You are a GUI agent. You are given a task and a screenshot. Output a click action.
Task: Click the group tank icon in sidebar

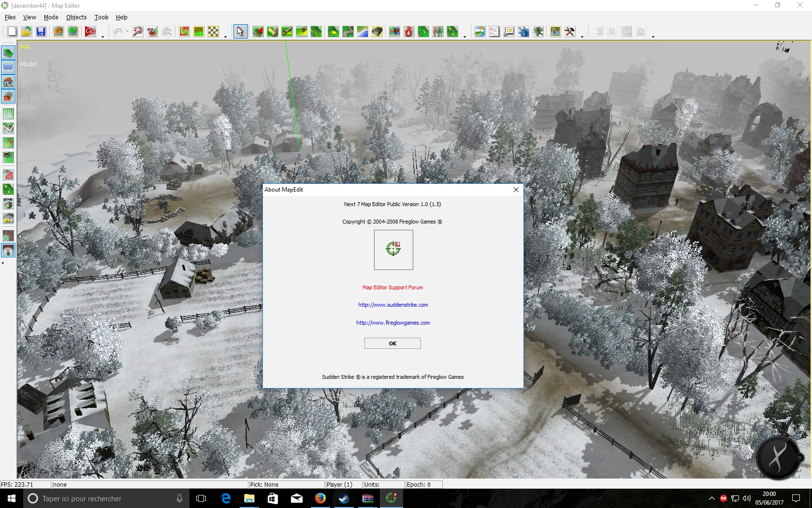coord(8,204)
